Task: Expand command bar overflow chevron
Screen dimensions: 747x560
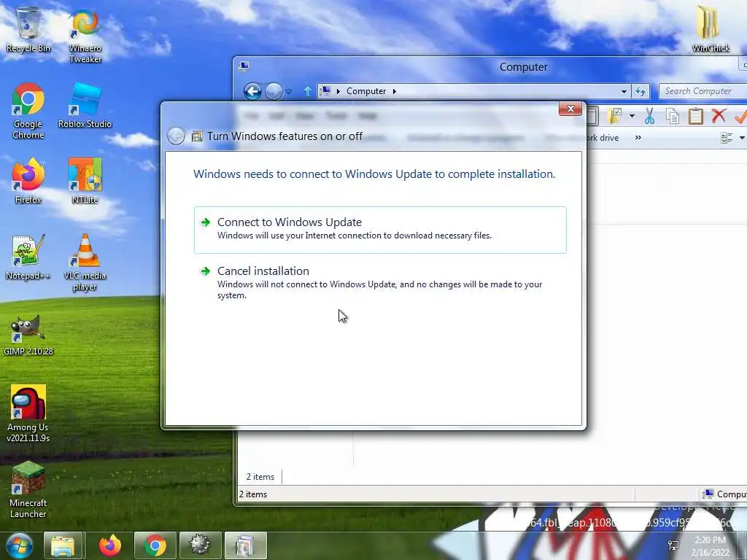Action: (638, 138)
